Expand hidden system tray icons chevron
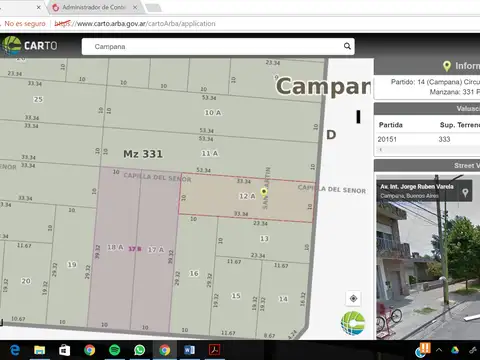480x360 pixels. pyautogui.click(x=439, y=350)
